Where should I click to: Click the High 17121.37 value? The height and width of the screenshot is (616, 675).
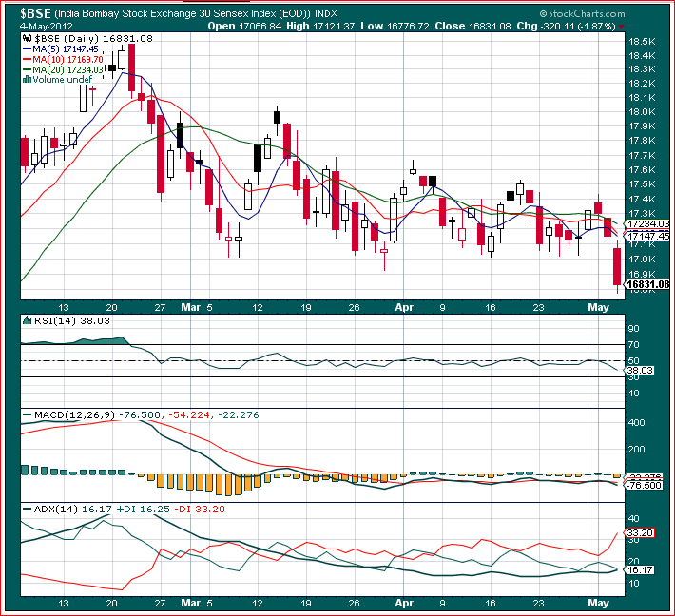[320, 27]
